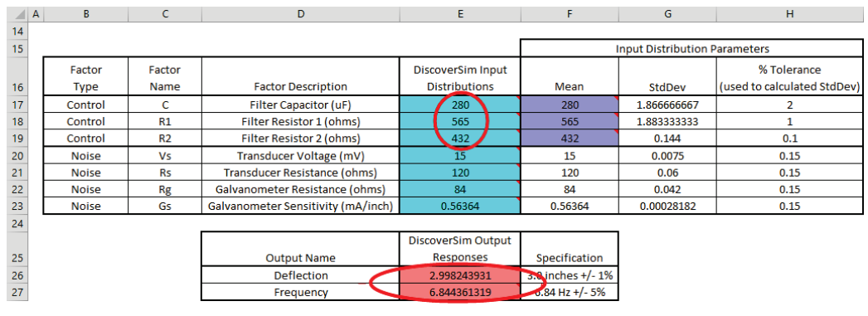Viewport: 868px width, 316px height.
Task: Click StdDev cell 1.866666667
Action: (x=667, y=104)
